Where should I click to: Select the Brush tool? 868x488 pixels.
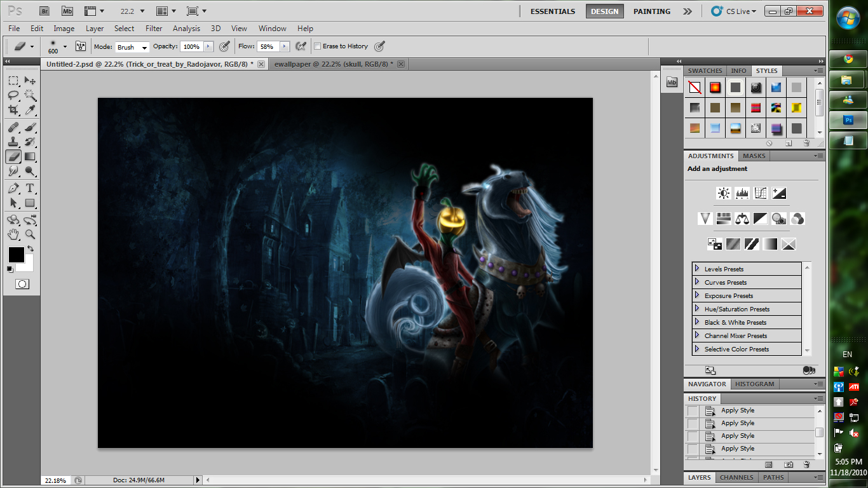[30, 127]
